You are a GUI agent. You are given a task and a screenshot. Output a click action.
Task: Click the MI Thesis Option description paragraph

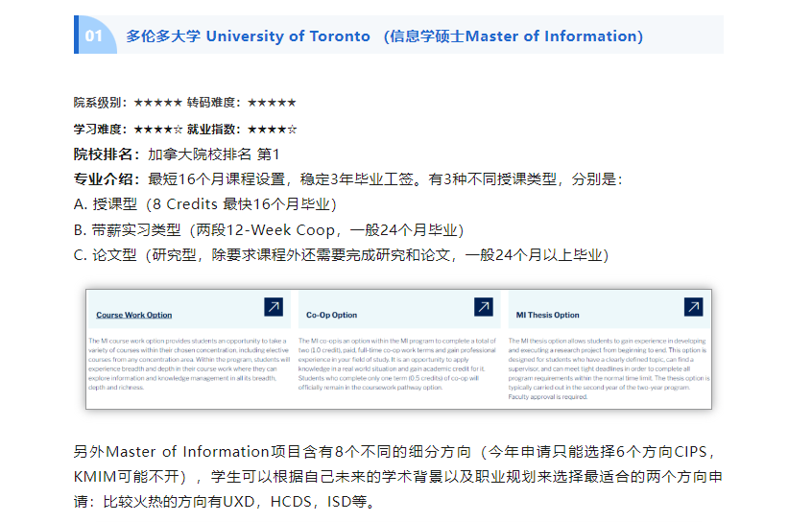tap(609, 368)
